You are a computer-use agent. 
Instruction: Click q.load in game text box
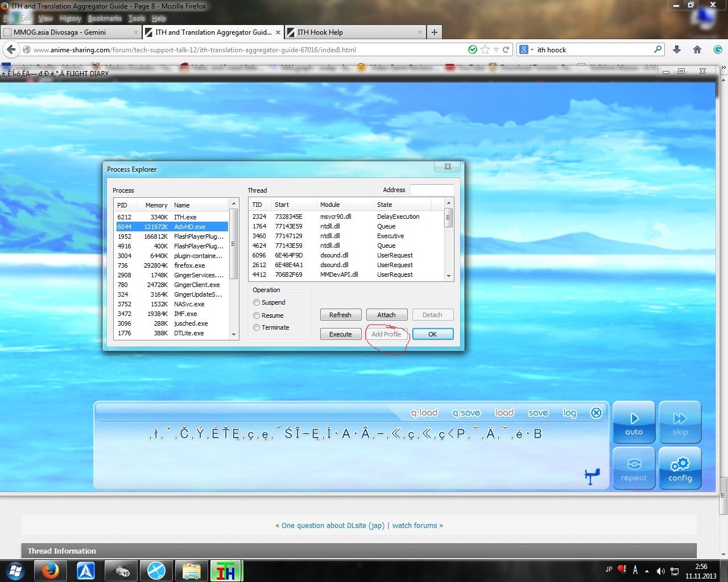pyautogui.click(x=424, y=413)
